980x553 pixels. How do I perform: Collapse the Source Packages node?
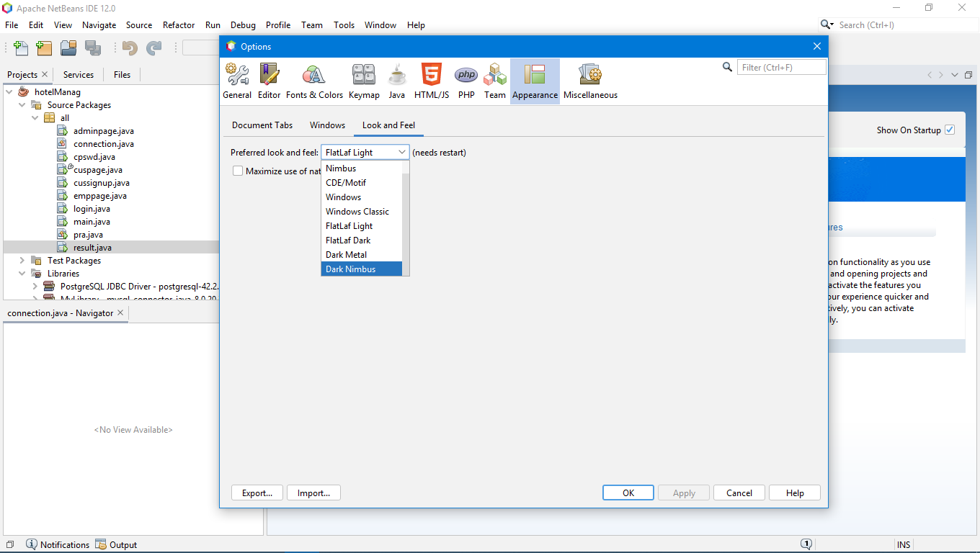22,105
